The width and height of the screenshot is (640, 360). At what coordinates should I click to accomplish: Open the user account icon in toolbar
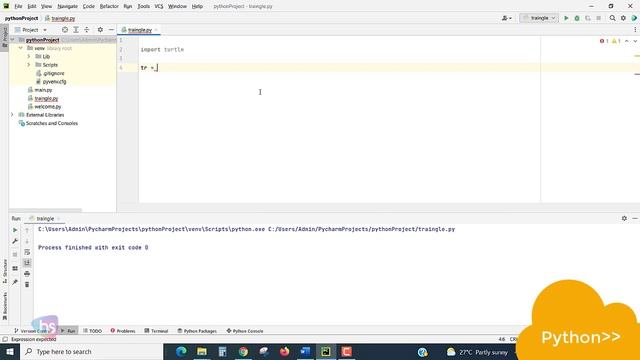tap(507, 18)
